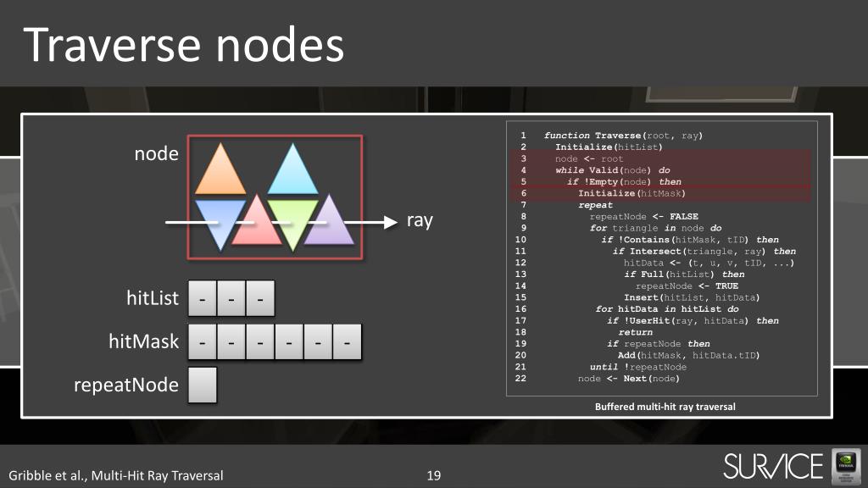Click highlighted line 'Initialize(hitMask)'
This screenshot has width=868, height=488.
(x=632, y=194)
